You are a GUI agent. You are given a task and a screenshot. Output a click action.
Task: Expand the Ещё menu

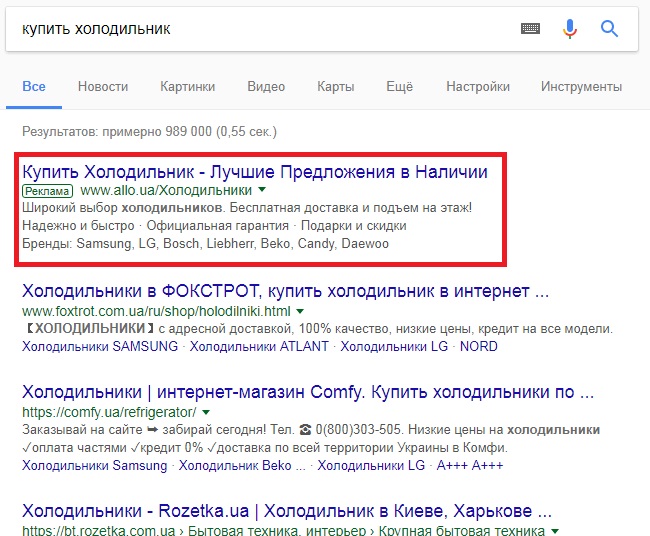tap(400, 86)
